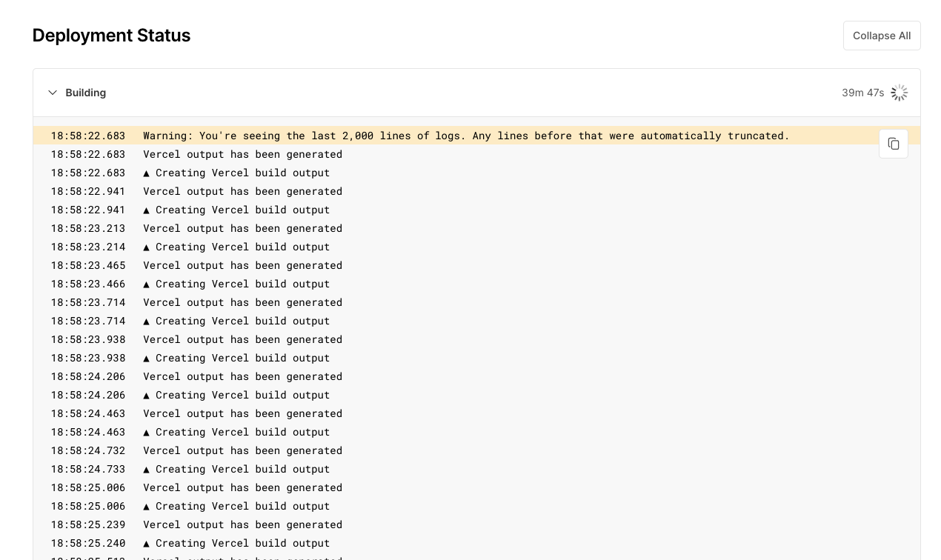This screenshot has height=560, width=941.
Task: Click the 39m 47s build duration
Action: pos(862,93)
